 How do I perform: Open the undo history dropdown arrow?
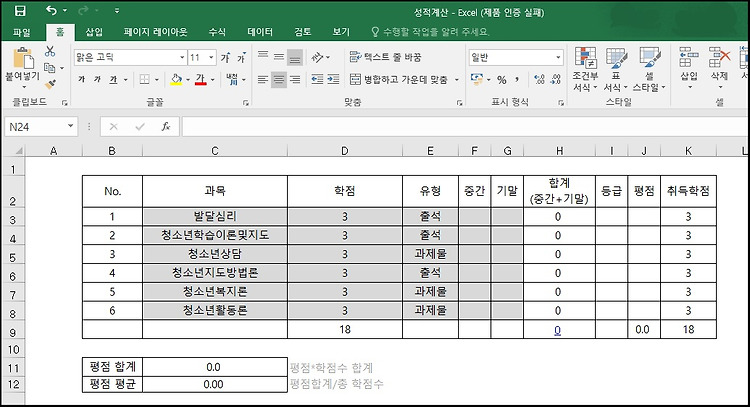point(65,11)
